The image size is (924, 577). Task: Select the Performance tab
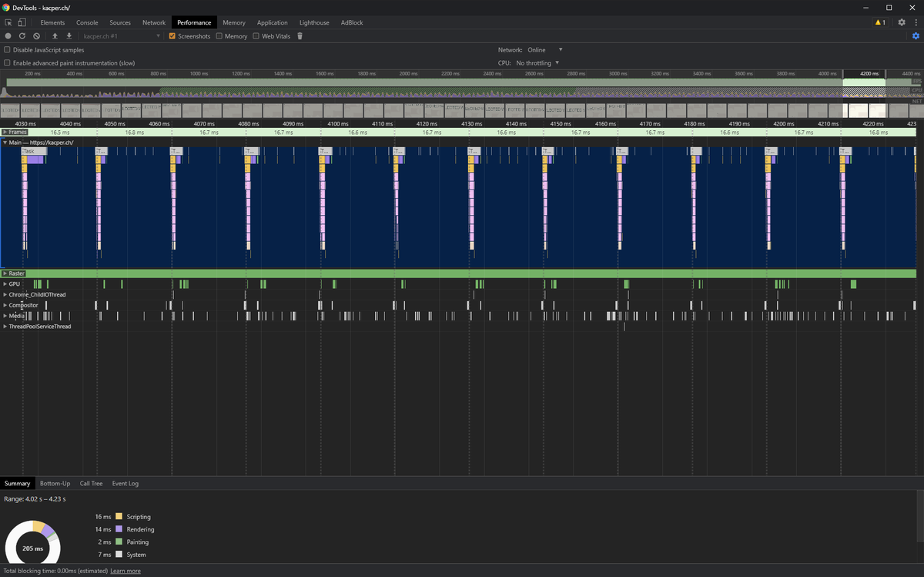pyautogui.click(x=194, y=22)
